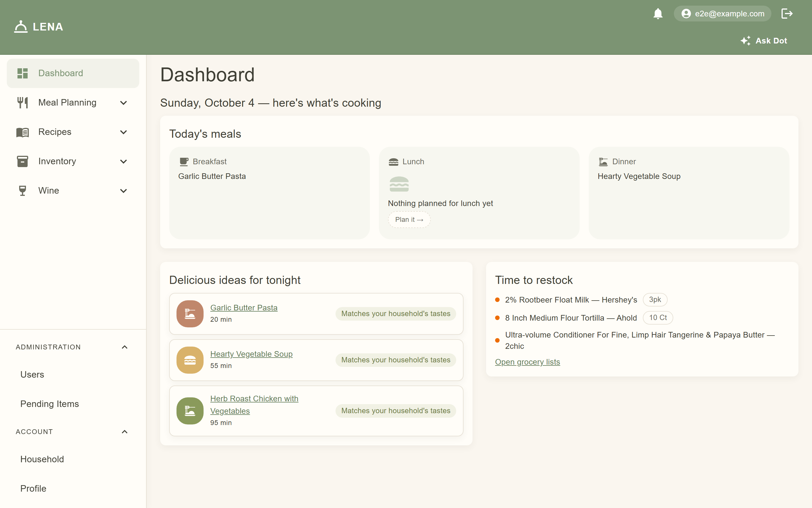Click the Ask Dot button
Viewport: 812px width, 508px height.
(764, 41)
